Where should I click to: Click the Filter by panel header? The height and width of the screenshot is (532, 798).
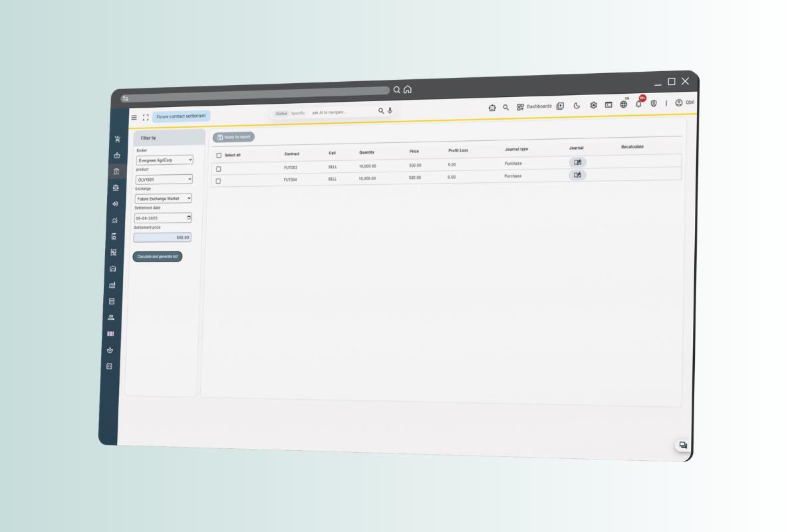[170, 138]
